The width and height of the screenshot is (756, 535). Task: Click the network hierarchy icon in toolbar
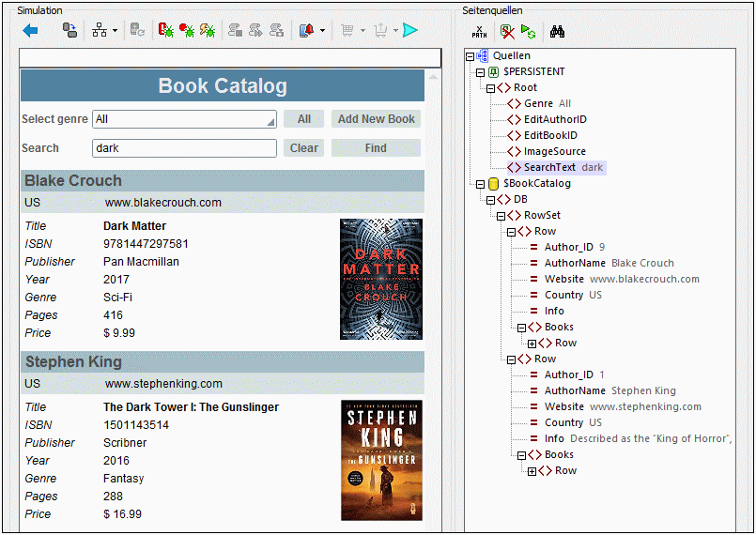pos(100,31)
